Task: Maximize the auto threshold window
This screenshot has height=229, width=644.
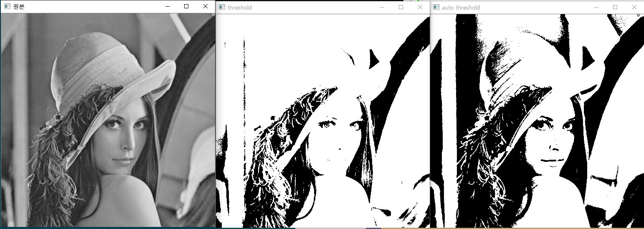Action: click(x=615, y=7)
